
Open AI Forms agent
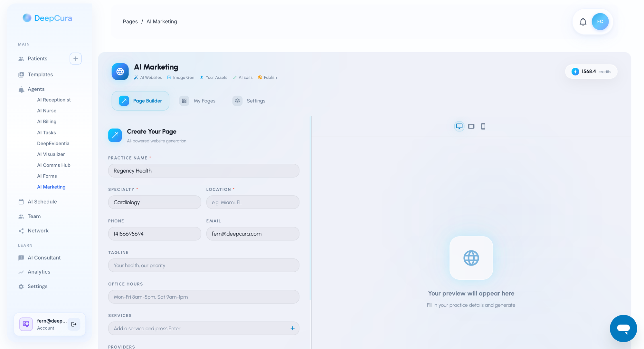click(x=47, y=176)
